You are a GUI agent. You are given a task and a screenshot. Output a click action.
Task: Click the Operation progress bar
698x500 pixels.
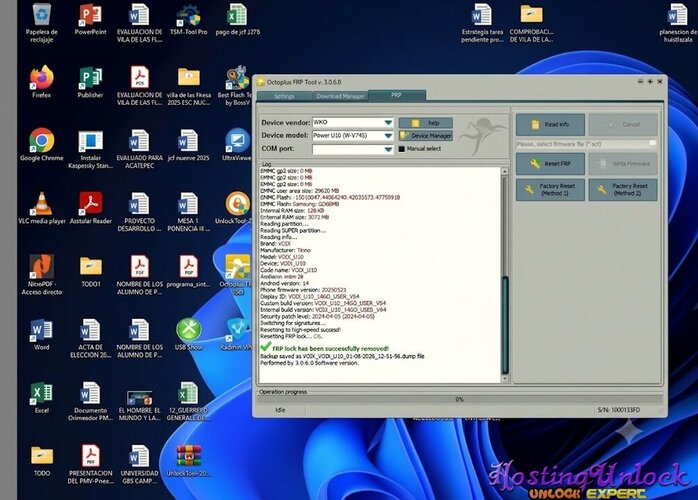pyautogui.click(x=459, y=399)
